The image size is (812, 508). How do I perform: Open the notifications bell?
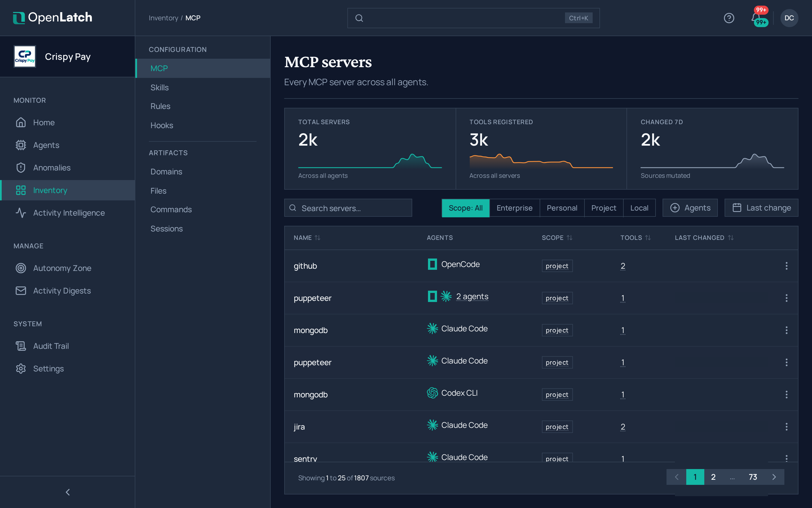tap(756, 17)
